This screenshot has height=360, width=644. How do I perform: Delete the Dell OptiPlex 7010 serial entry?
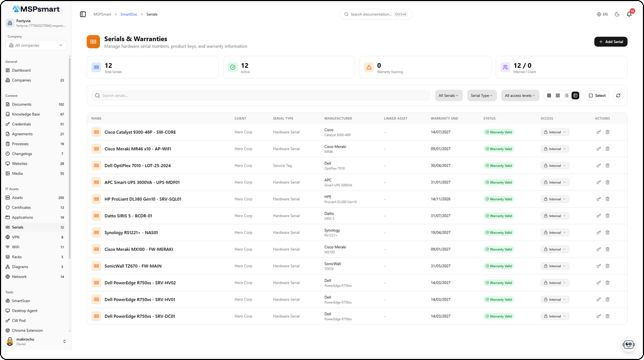point(607,166)
